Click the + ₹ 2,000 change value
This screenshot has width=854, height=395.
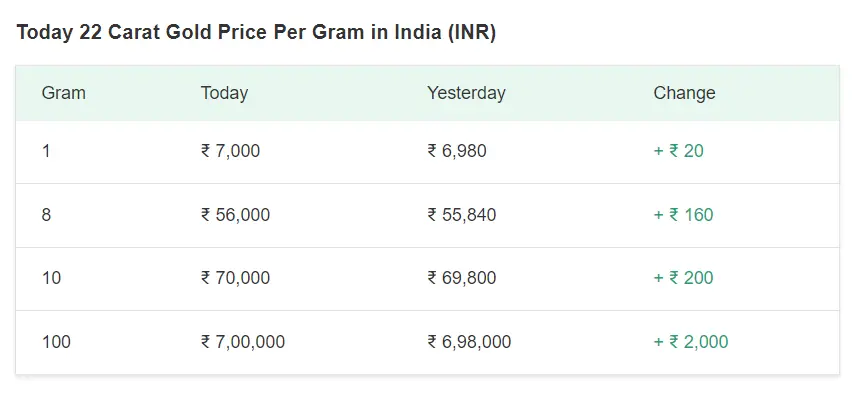tap(691, 342)
